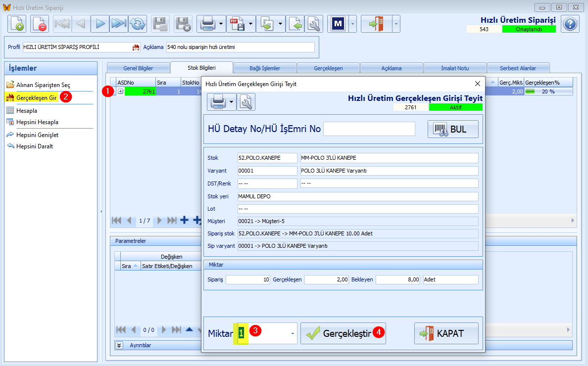Click the Bekleyen field showing 8,00
The image size is (588, 366).
(x=398, y=279)
